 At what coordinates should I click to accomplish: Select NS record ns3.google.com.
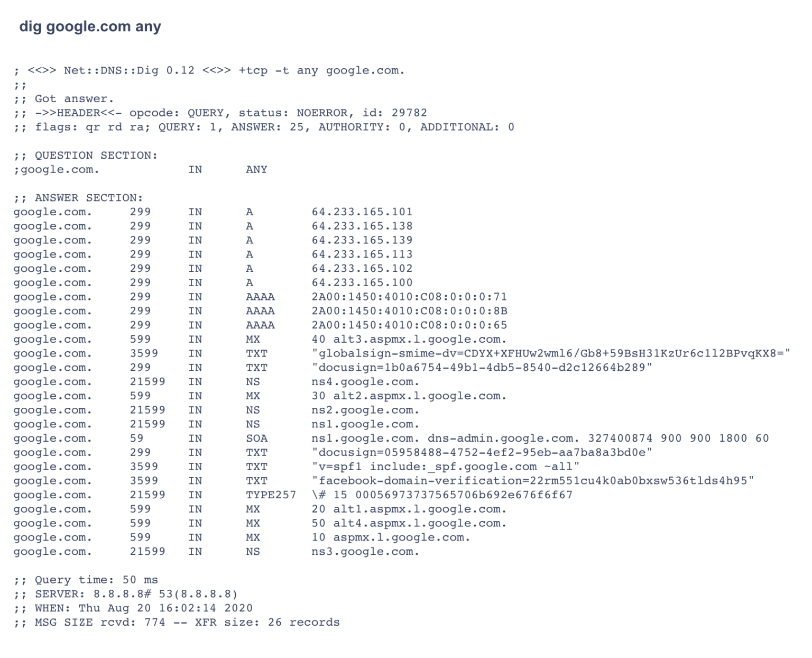pos(365,552)
